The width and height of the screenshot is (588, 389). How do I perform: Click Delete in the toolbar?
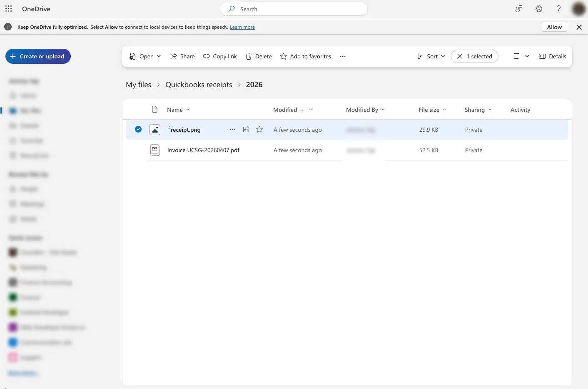pyautogui.click(x=259, y=56)
